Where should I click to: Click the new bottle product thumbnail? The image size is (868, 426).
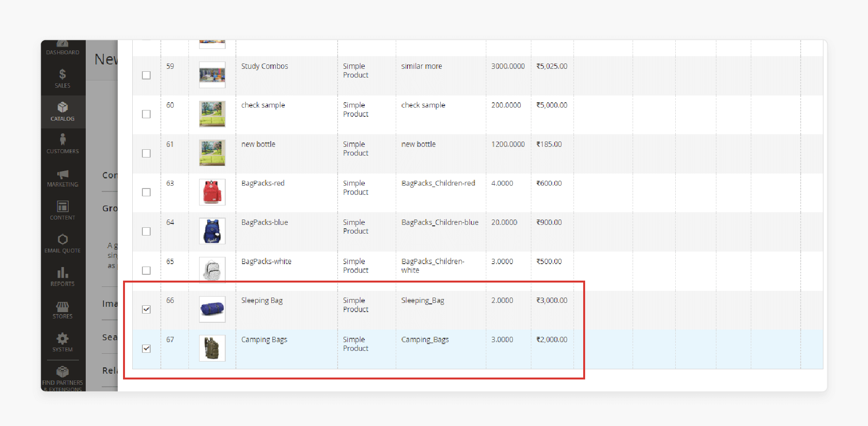[212, 153]
